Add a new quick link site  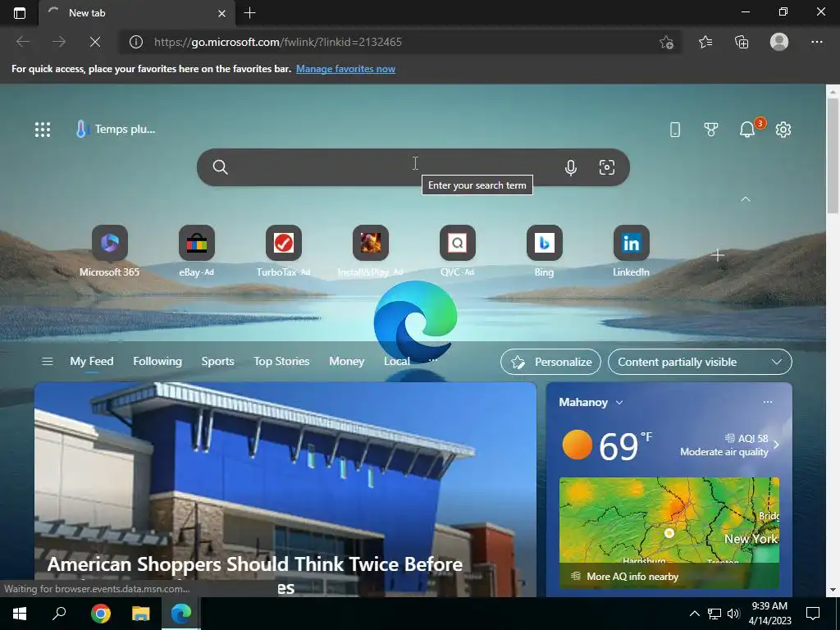tap(718, 255)
